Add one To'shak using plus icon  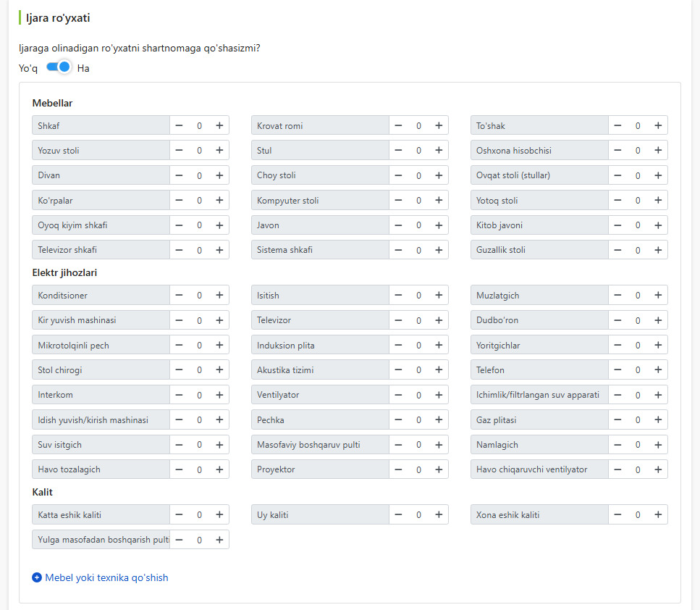tap(658, 125)
